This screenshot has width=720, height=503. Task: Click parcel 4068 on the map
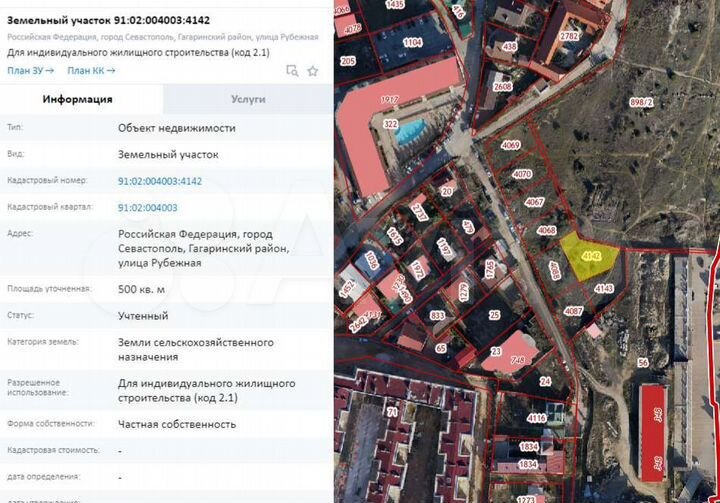(x=546, y=230)
